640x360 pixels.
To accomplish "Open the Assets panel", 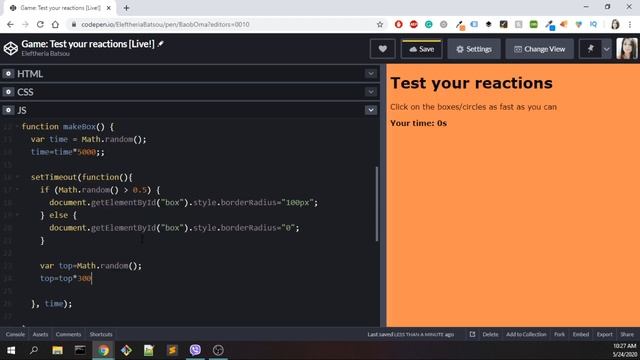I will point(40,334).
